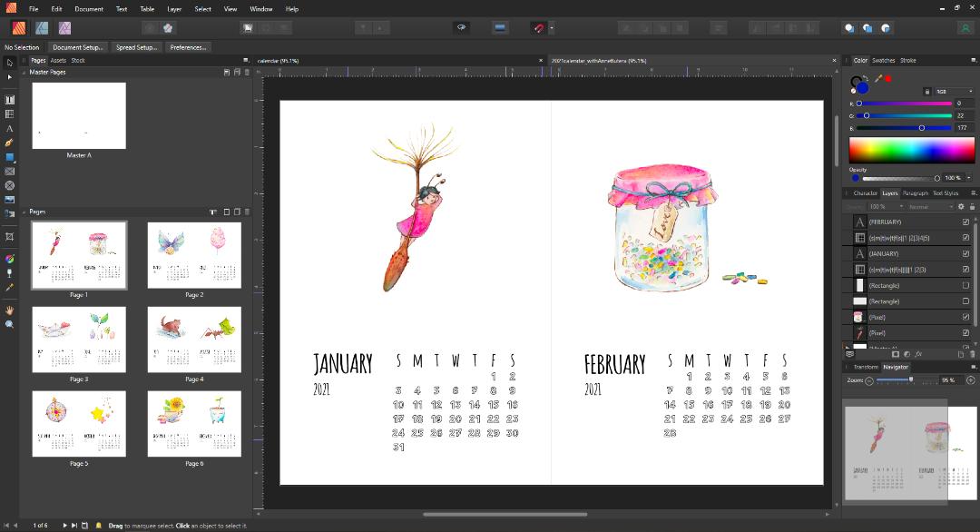Select the Frame Text tool
The width and height of the screenshot is (980, 532).
point(9,99)
